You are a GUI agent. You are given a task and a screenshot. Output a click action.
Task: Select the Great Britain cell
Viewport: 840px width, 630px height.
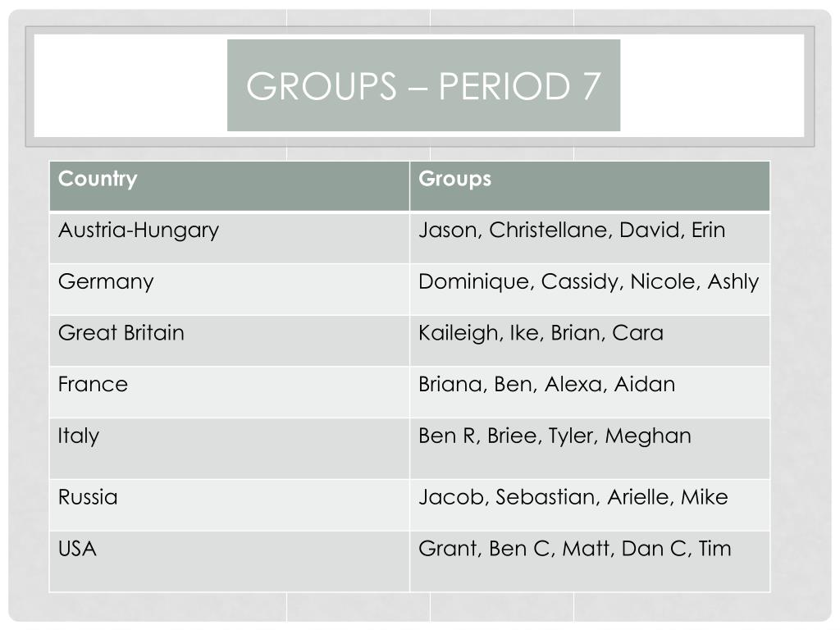click(230, 340)
